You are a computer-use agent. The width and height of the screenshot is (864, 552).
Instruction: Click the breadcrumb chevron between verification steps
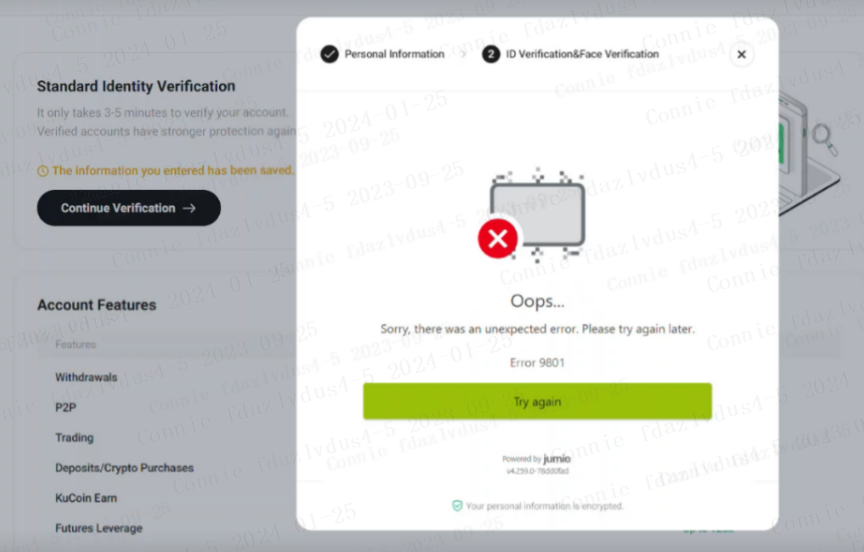(463, 54)
